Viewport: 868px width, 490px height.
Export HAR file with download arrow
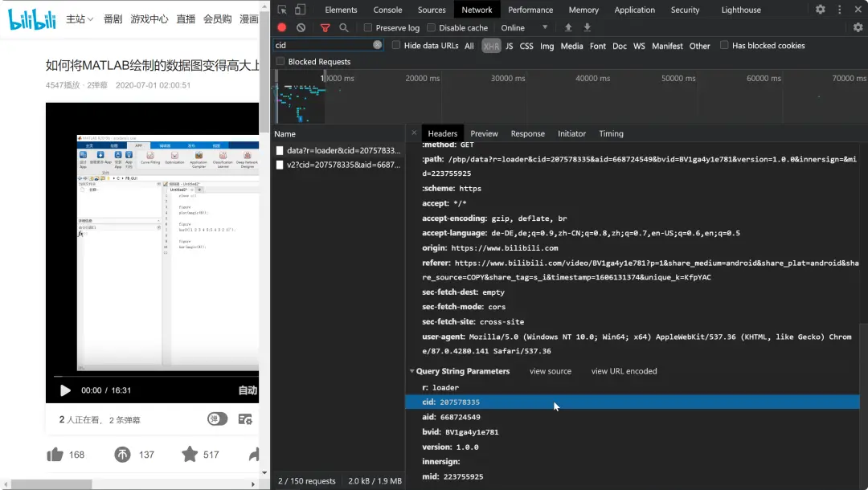[588, 27]
